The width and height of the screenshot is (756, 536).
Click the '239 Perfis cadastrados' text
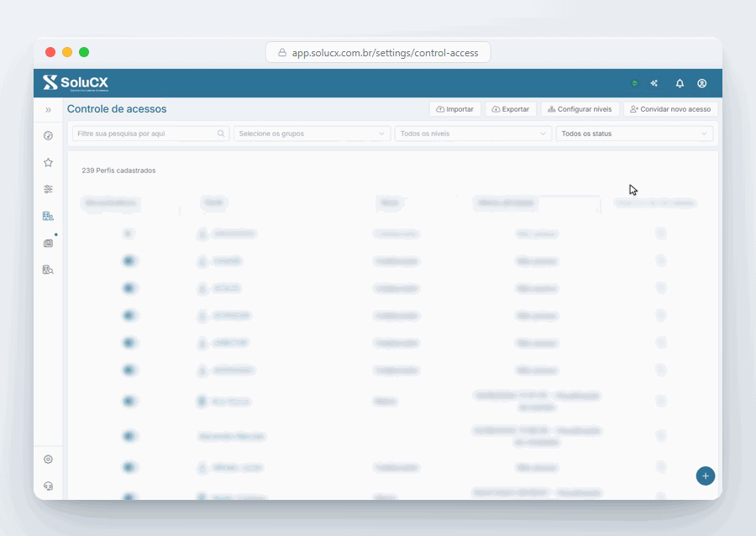(x=118, y=171)
